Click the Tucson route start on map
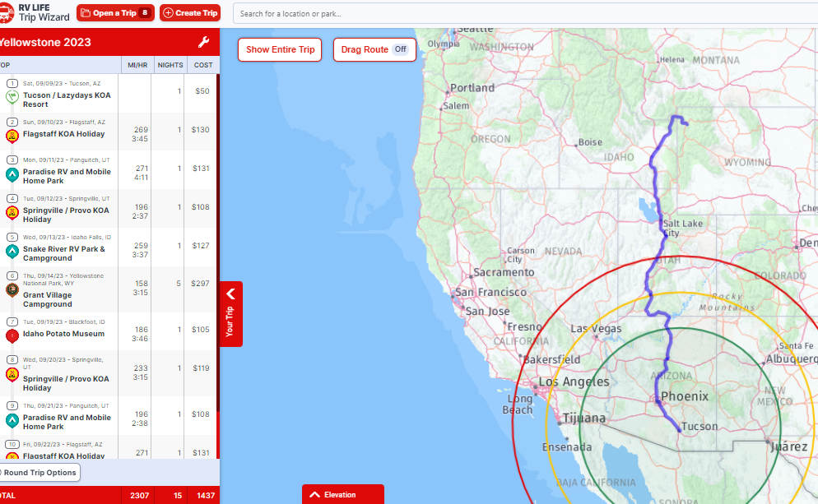Viewport: 818px width, 504px height. 679,431
